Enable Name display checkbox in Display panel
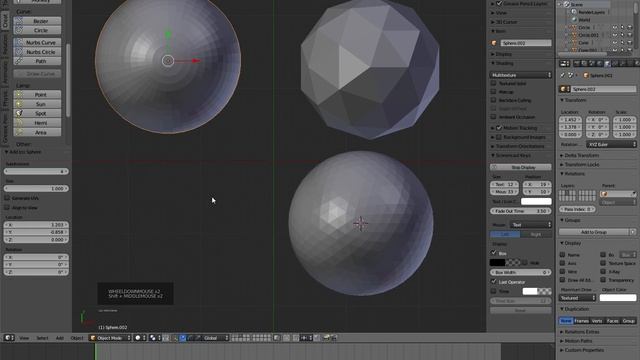The width and height of the screenshot is (640, 360). coord(562,255)
